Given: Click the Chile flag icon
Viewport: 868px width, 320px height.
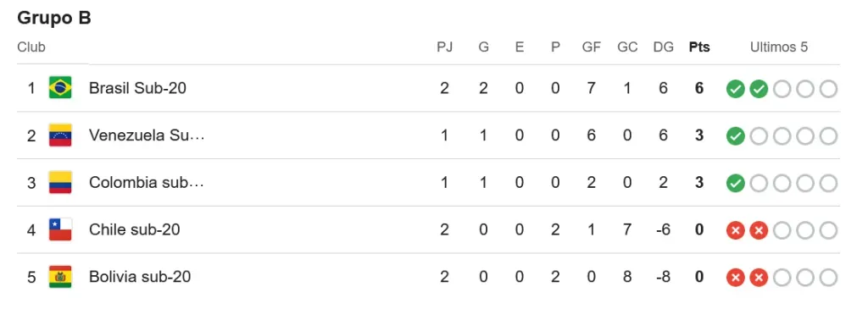Looking at the screenshot, I should coord(60,229).
